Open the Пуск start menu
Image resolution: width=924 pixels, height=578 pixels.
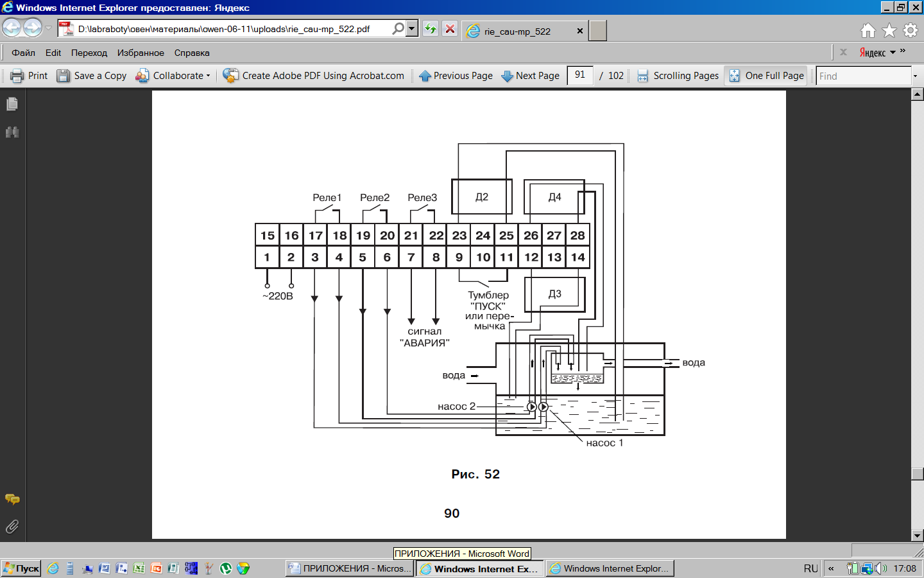pyautogui.click(x=21, y=568)
